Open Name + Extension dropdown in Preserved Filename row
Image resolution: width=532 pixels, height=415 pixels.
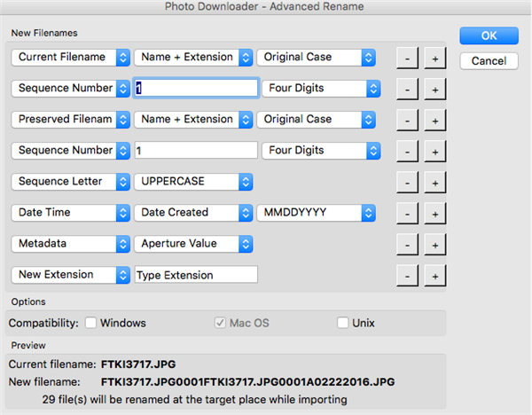[x=193, y=120]
